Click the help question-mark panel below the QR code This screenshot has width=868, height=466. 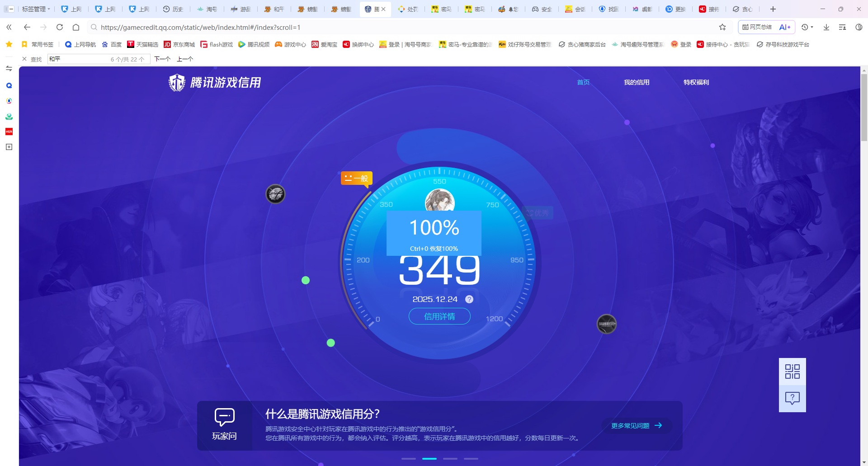[792, 398]
